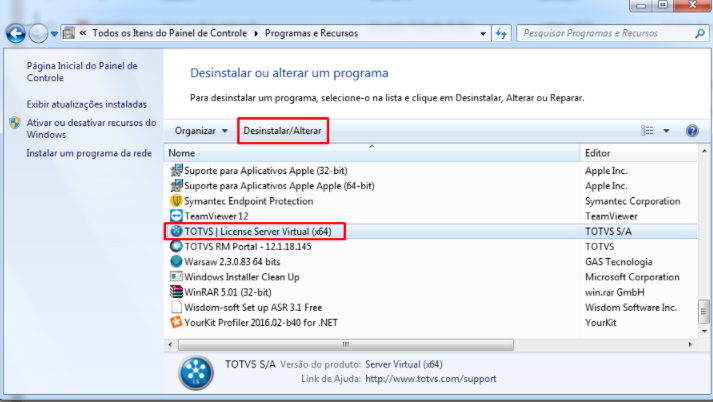Viewport: 713px width, 402px height.
Task: Open 'Página Inicial do Painel de Controle'
Action: pos(82,72)
